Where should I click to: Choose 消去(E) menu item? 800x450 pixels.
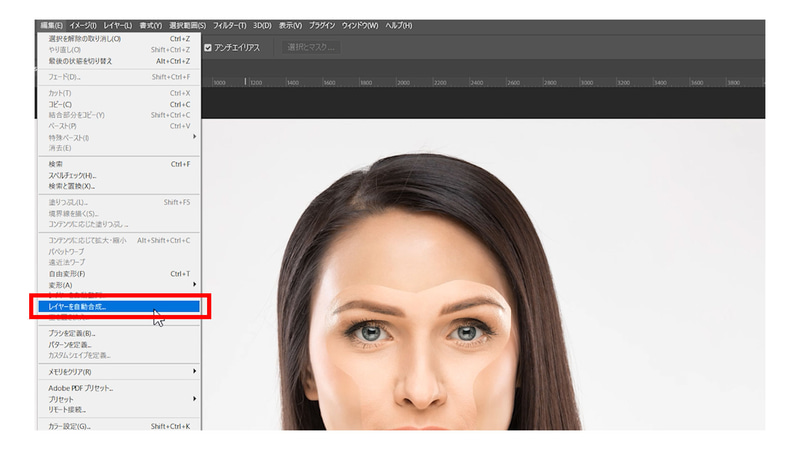(119, 148)
